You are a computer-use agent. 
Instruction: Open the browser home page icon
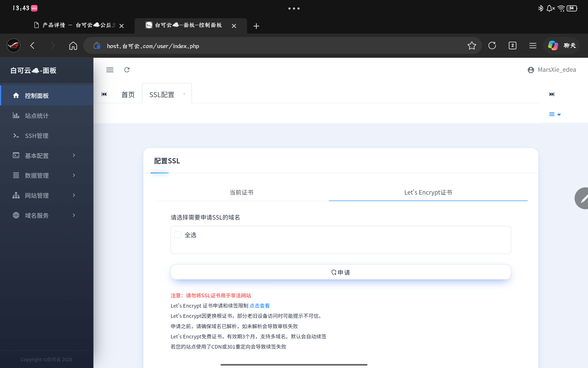tap(73, 46)
